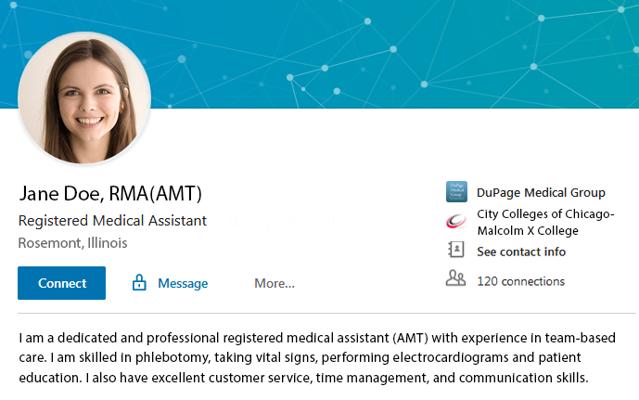The width and height of the screenshot is (639, 400).
Task: Expand the More... options menu
Action: click(x=274, y=283)
